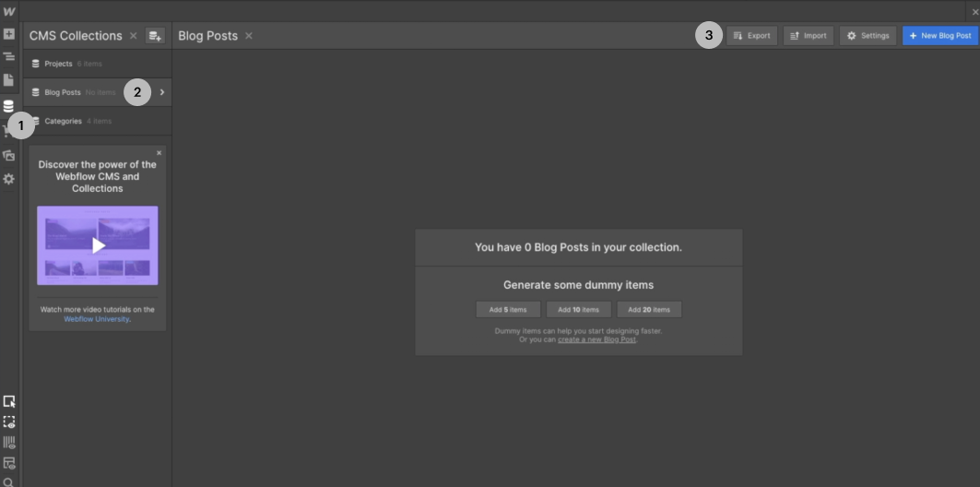
Task: Toggle the element selection cursor mode icon
Action: pos(8,402)
